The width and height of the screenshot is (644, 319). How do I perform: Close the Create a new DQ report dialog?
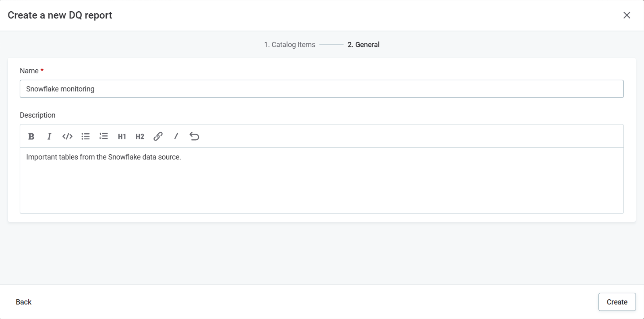(x=627, y=15)
